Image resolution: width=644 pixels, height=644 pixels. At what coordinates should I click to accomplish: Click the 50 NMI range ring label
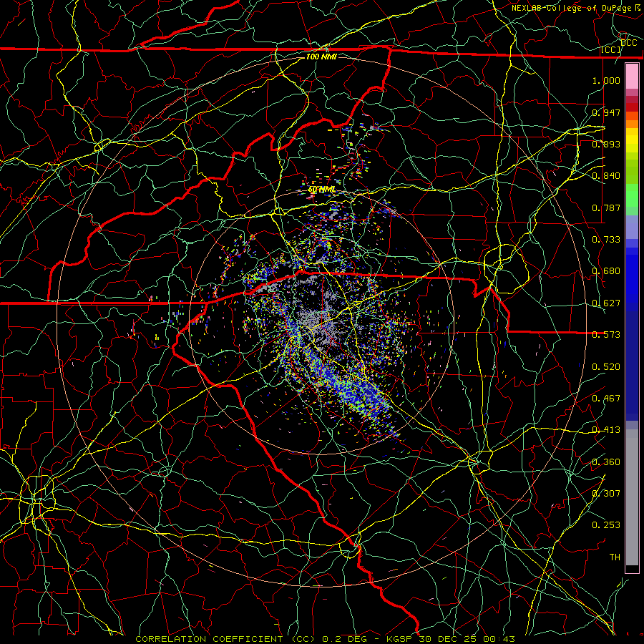(x=321, y=190)
